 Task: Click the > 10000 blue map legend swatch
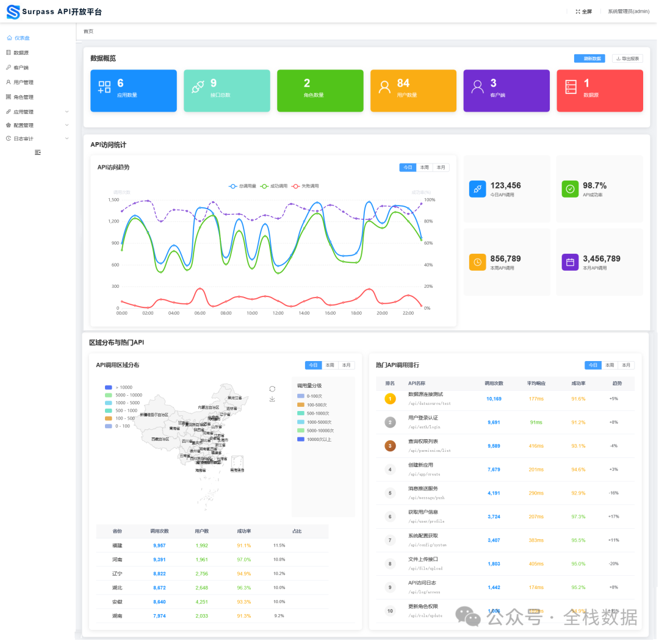109,387
